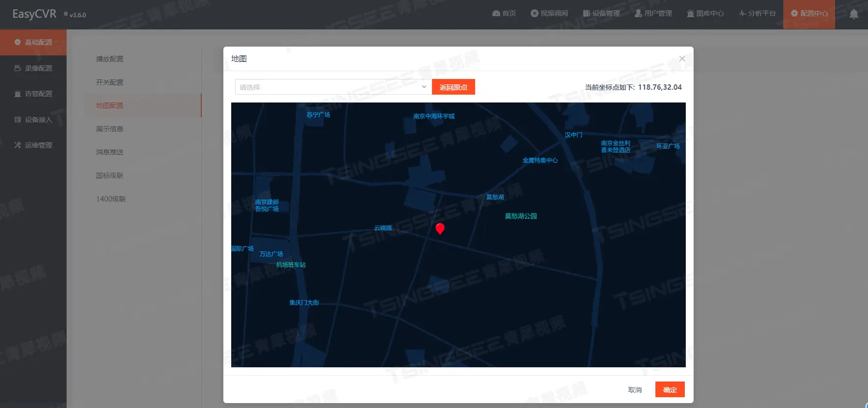
Task: Click the 莫愁湖 label on map
Action: coord(495,197)
